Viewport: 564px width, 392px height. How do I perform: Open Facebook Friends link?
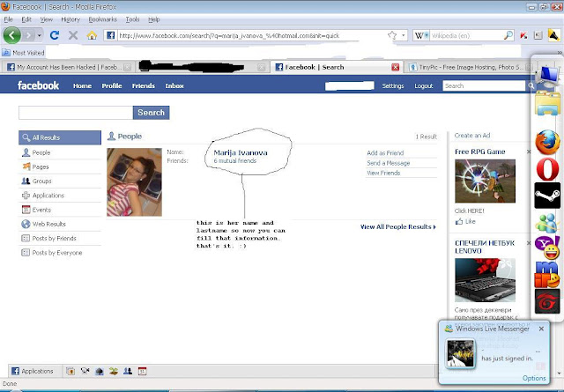(x=143, y=85)
